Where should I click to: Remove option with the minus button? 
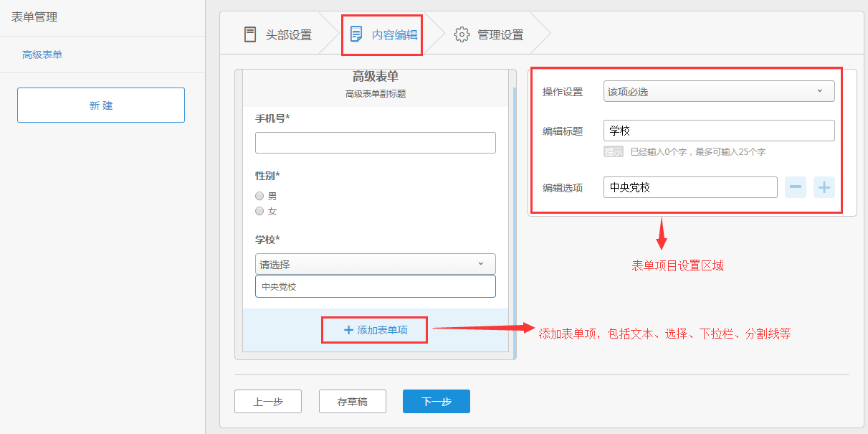point(796,187)
